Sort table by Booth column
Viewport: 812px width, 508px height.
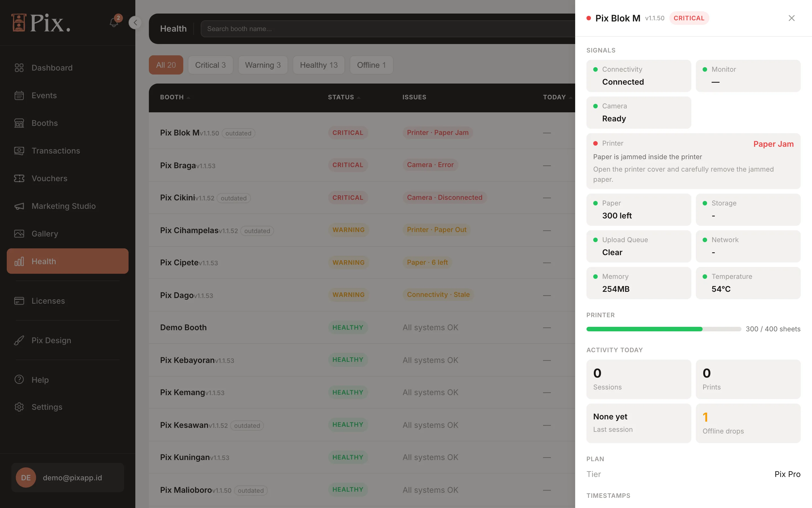[175, 97]
